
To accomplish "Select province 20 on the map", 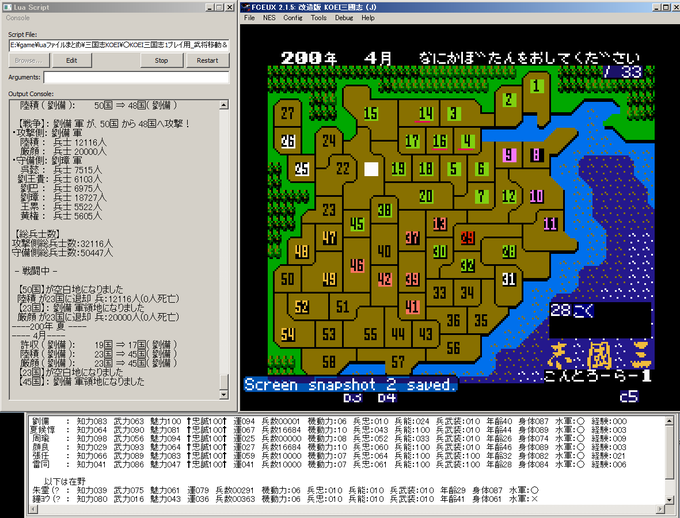I will point(425,197).
